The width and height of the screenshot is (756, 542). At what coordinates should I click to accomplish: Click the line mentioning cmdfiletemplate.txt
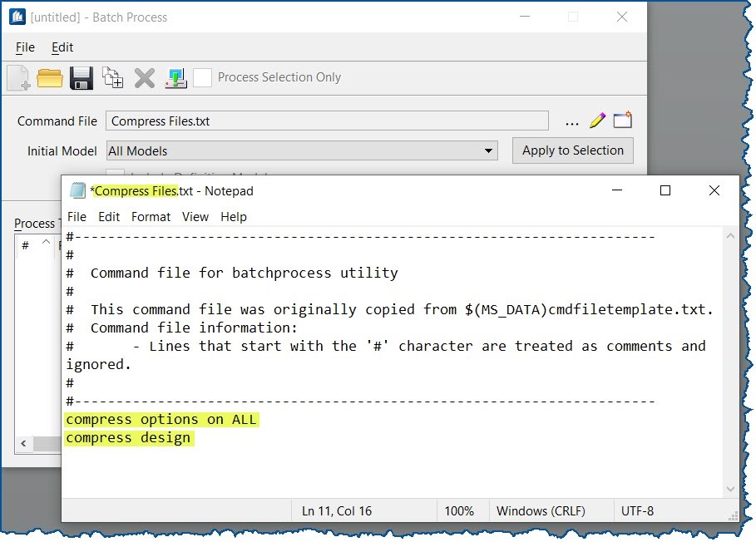pyautogui.click(x=389, y=310)
